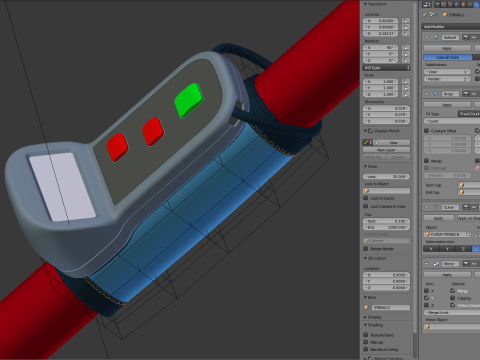Click Apply as Shape in Curve modifier

[x=468, y=218]
